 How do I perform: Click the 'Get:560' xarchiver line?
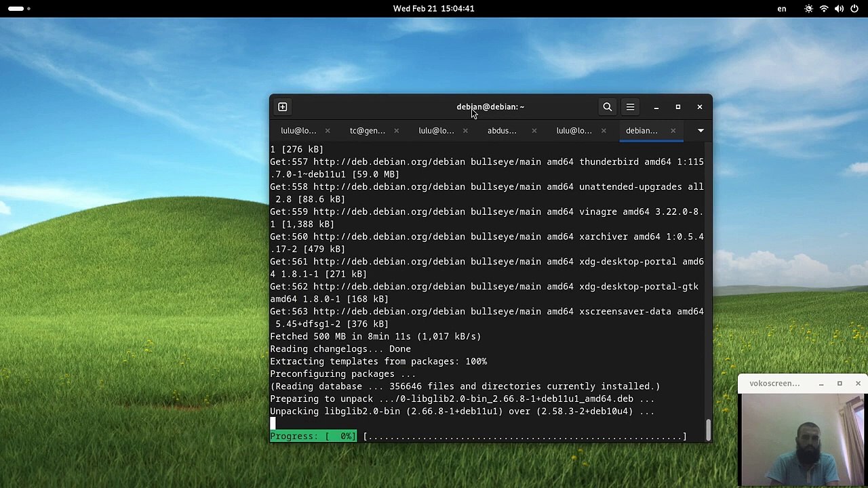487,243
